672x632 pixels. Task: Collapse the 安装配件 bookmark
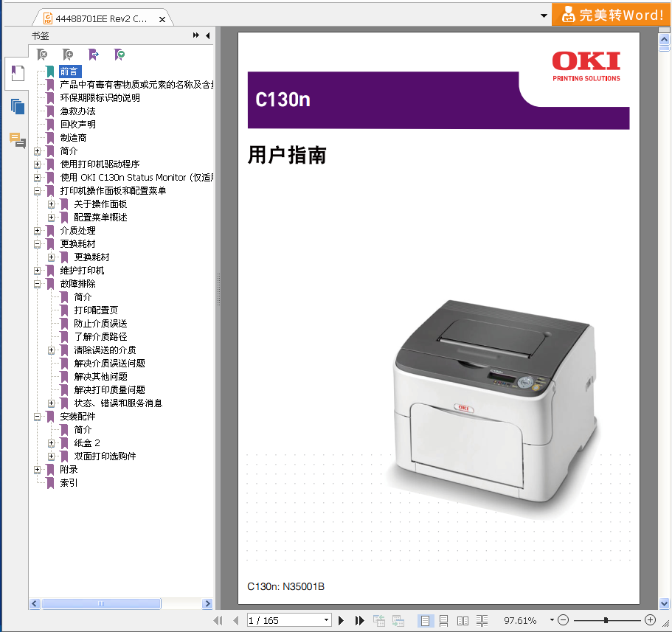click(38, 417)
